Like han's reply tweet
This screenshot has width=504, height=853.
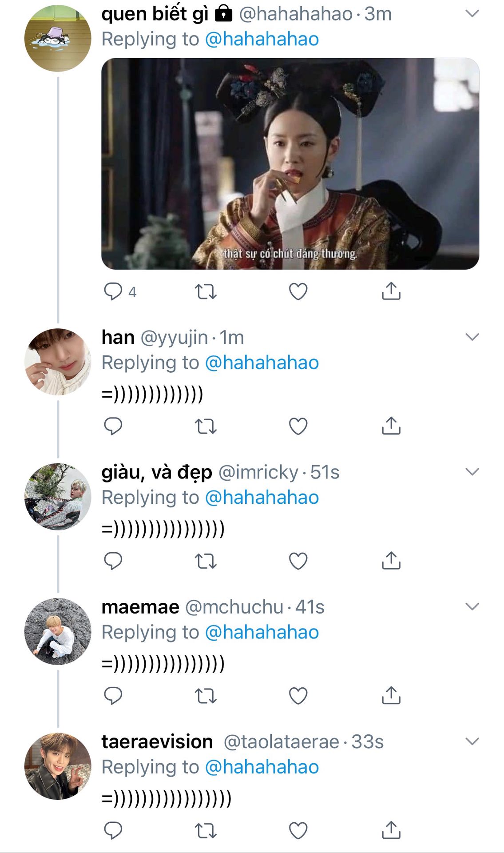[x=298, y=426]
